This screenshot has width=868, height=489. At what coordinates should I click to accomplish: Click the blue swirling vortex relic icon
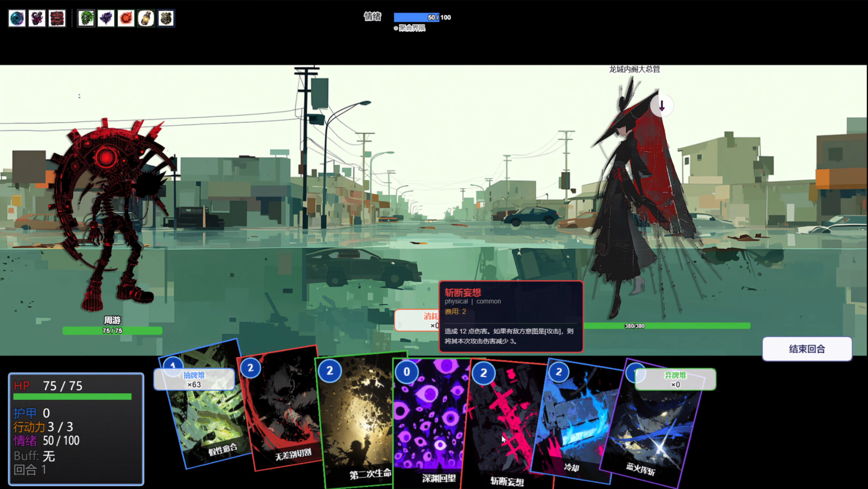point(17,19)
